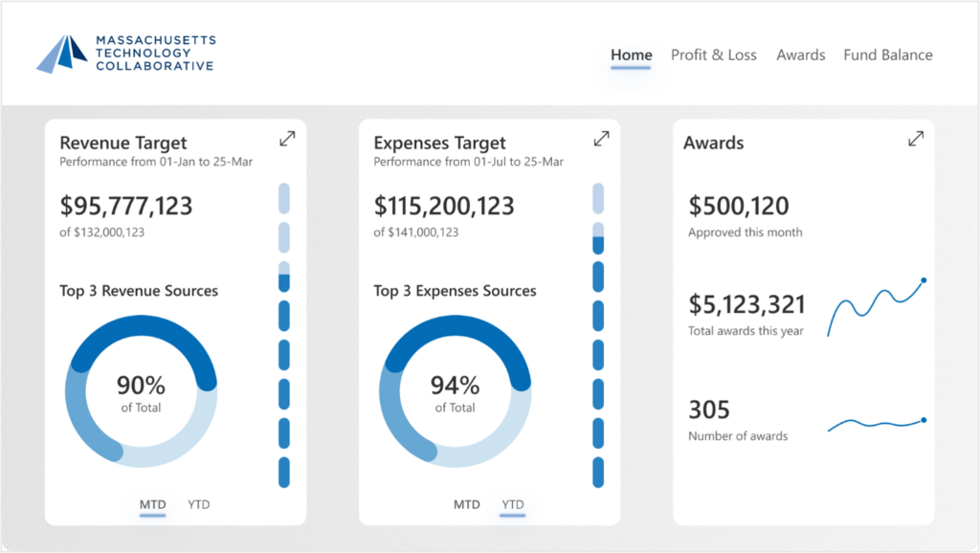This screenshot has width=980, height=553.
Task: Expand the Expenses Target card
Action: pyautogui.click(x=601, y=139)
